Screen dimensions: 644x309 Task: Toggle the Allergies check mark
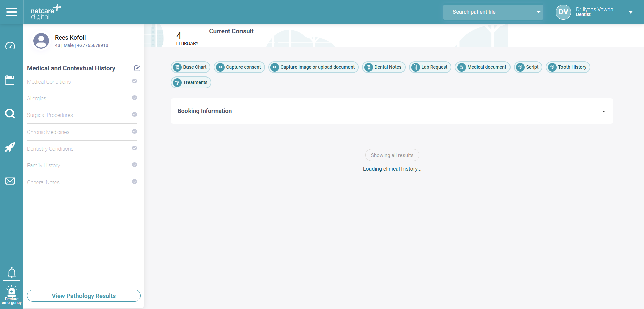(135, 98)
